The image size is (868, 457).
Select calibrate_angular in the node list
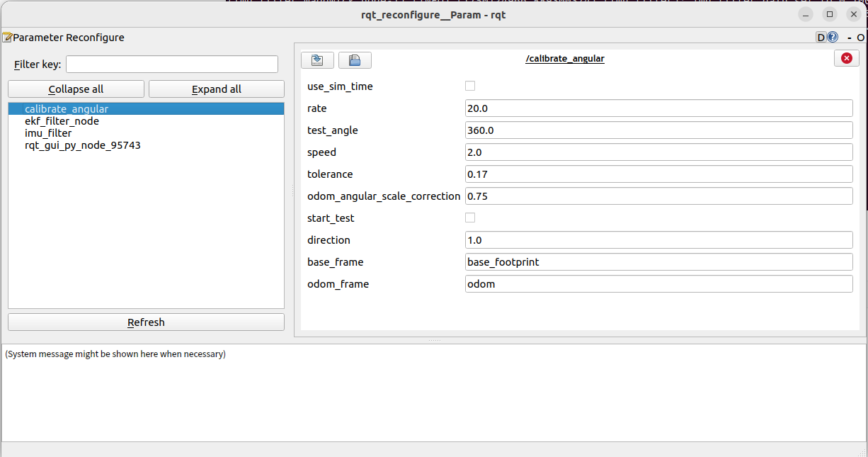tap(146, 109)
